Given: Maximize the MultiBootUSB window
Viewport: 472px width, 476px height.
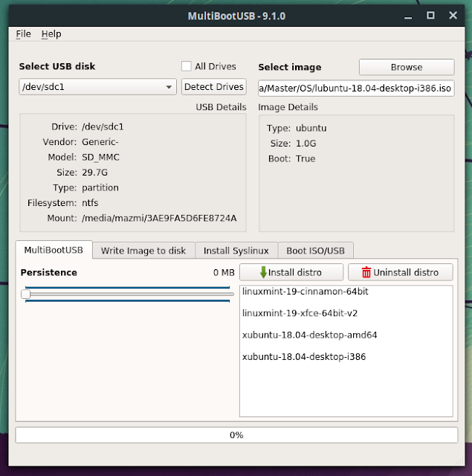Looking at the screenshot, I should click(430, 16).
